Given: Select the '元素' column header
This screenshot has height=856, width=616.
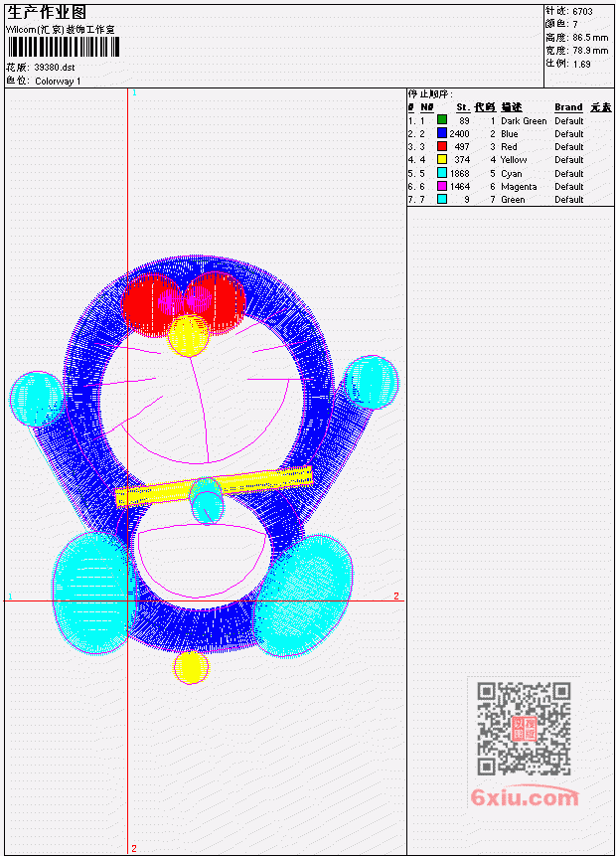Looking at the screenshot, I should click(601, 107).
